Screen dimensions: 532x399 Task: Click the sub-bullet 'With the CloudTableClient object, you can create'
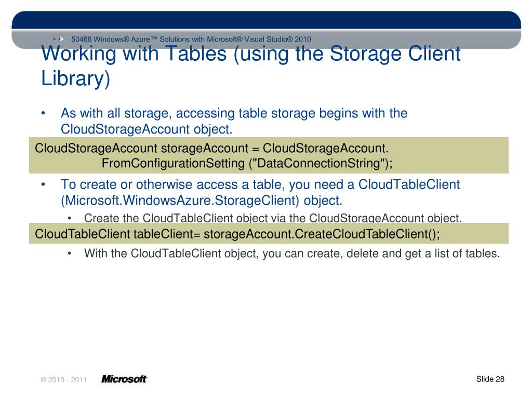coord(292,254)
